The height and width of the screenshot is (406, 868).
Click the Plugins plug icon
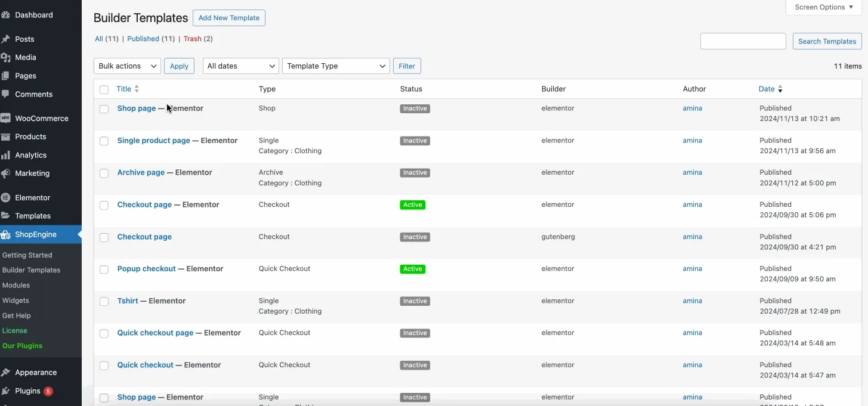5,391
